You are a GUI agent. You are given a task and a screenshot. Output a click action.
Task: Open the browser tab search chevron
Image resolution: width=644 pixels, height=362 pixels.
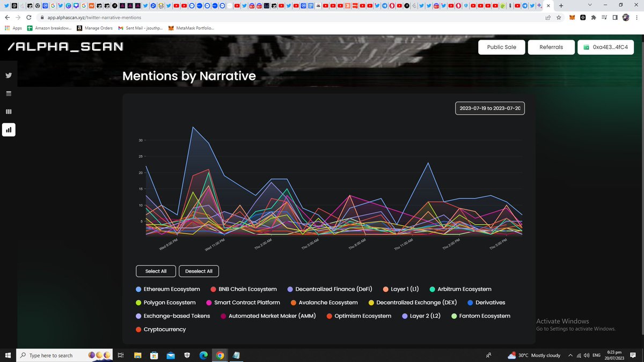point(589,5)
